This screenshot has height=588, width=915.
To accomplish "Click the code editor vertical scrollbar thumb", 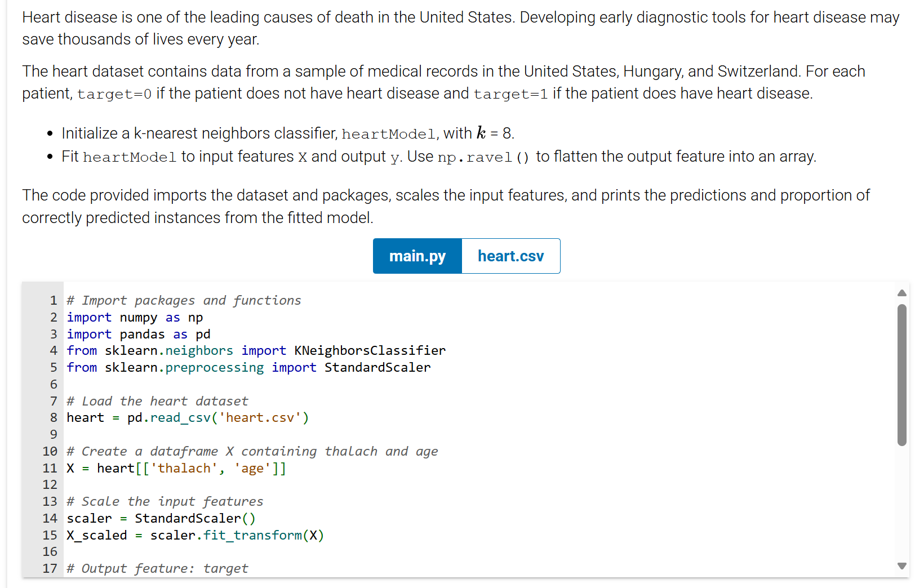I will point(902,375).
